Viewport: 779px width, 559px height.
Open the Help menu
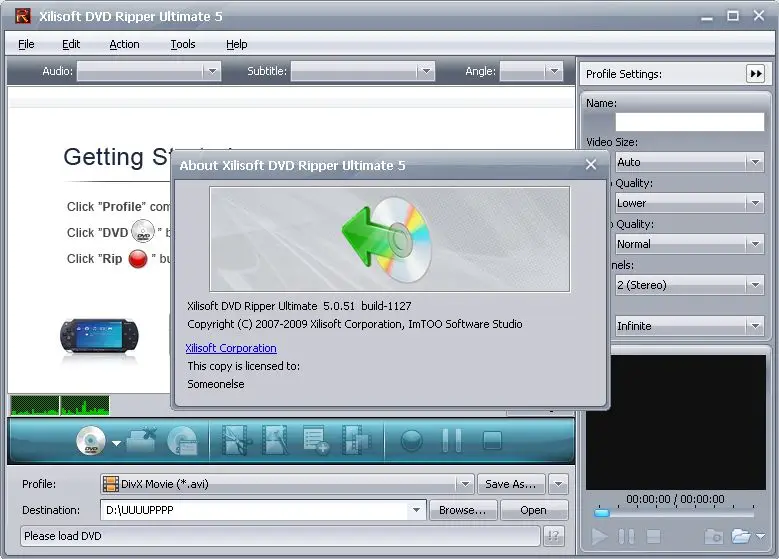coord(236,44)
